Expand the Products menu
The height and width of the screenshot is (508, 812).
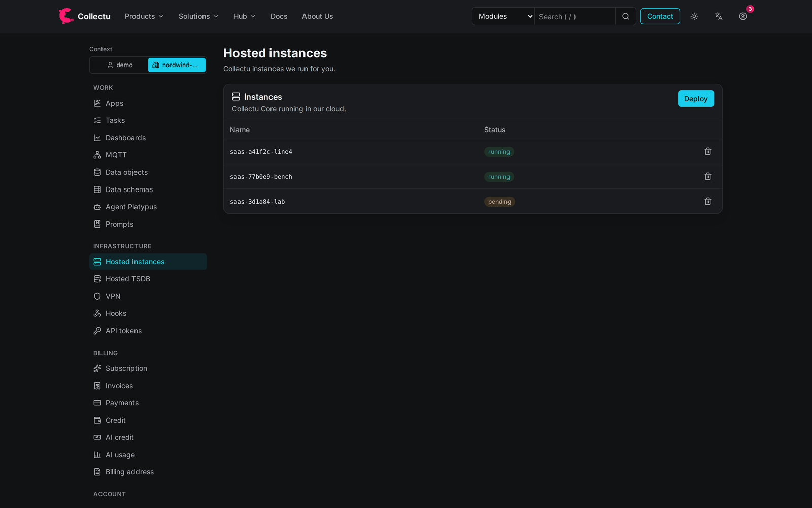click(144, 16)
